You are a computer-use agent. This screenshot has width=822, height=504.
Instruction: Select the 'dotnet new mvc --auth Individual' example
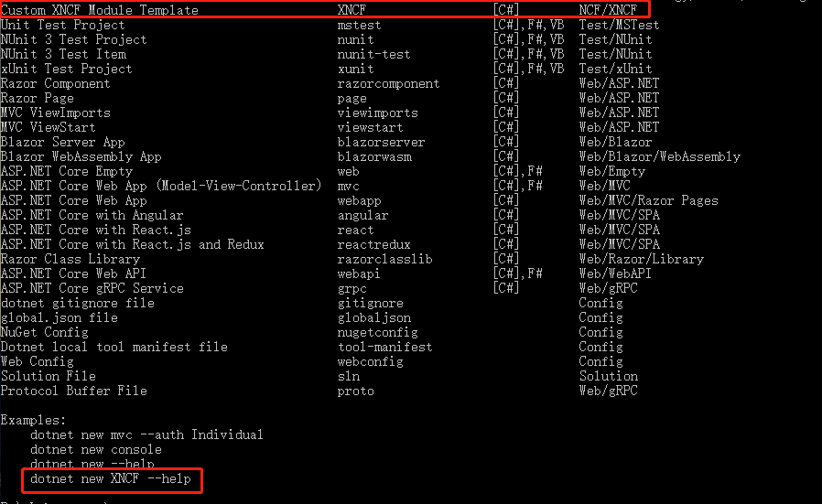[146, 434]
